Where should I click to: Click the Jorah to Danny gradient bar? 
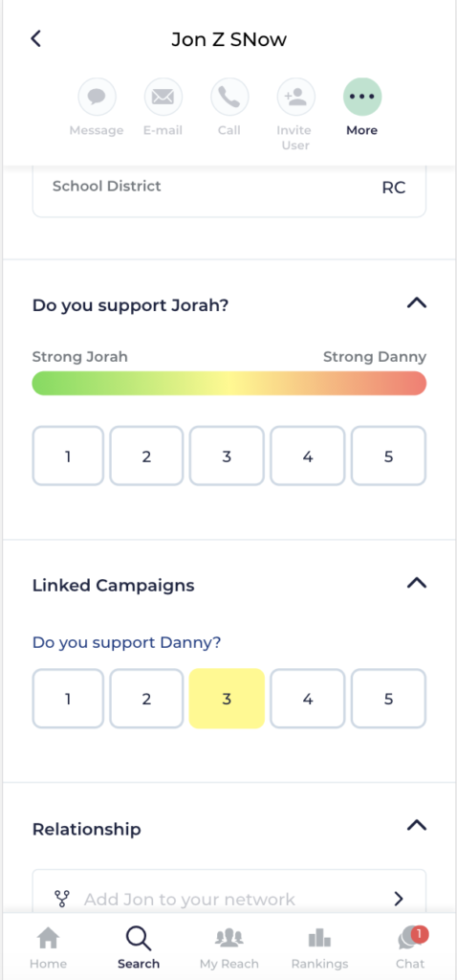pos(229,383)
